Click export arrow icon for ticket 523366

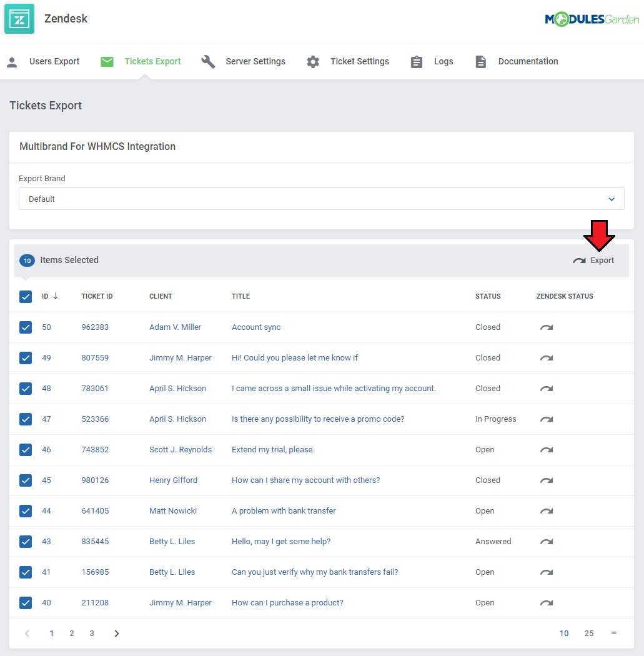[547, 419]
